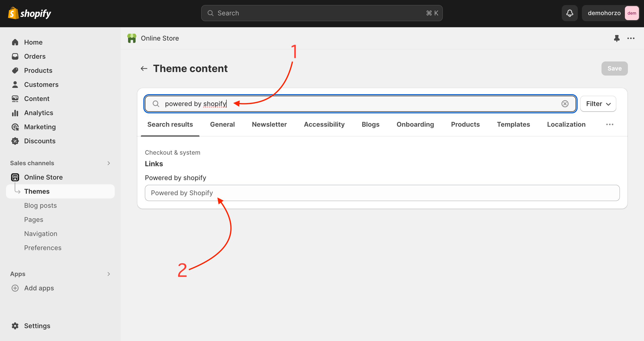
Task: Switch to the Newsletter tab
Action: pyautogui.click(x=269, y=124)
